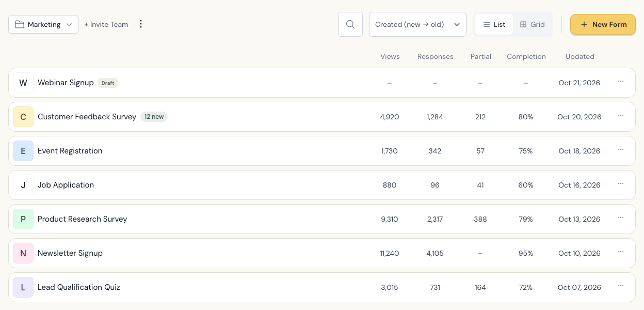This screenshot has height=310, width=644.
Task: Click the 9,310 views value
Action: 390,219
